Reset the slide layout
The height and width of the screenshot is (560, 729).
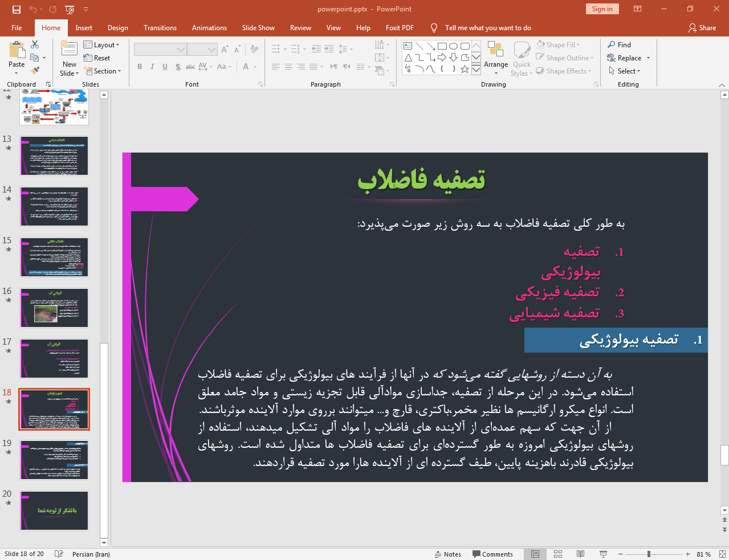97,58
